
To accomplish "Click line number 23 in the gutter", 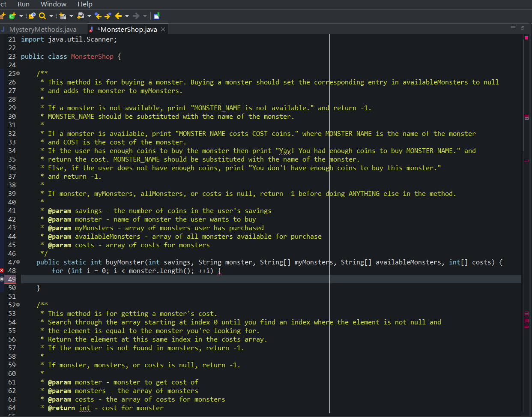I will (x=12, y=56).
